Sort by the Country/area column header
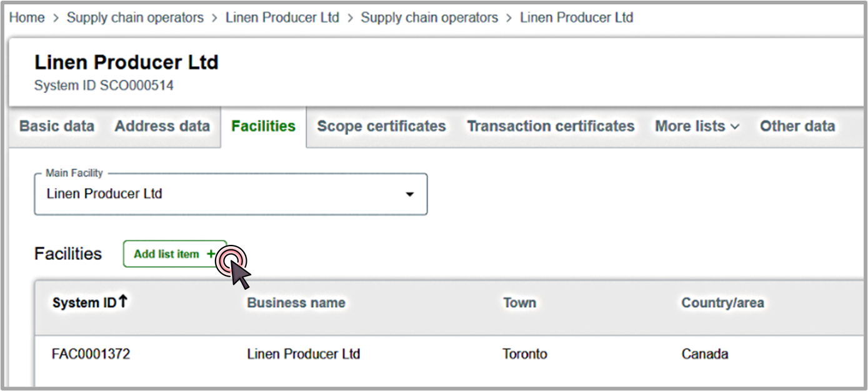This screenshot has height=391, width=868. pos(722,303)
